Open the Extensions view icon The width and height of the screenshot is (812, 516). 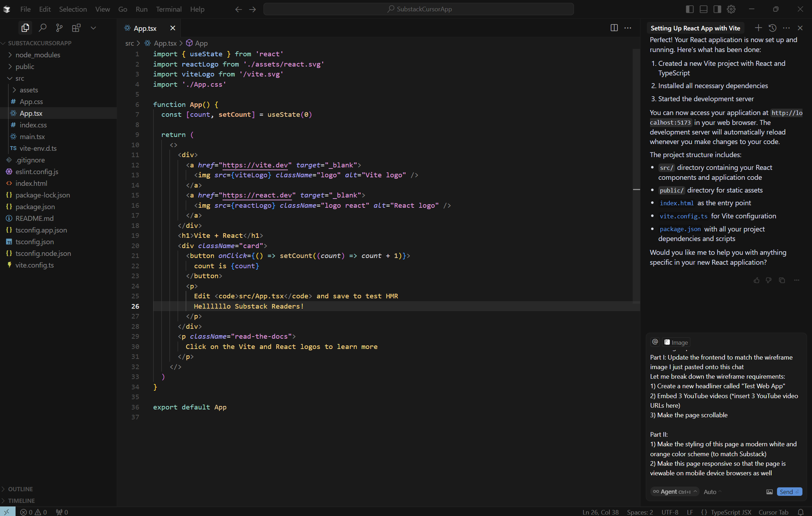pyautogui.click(x=76, y=28)
